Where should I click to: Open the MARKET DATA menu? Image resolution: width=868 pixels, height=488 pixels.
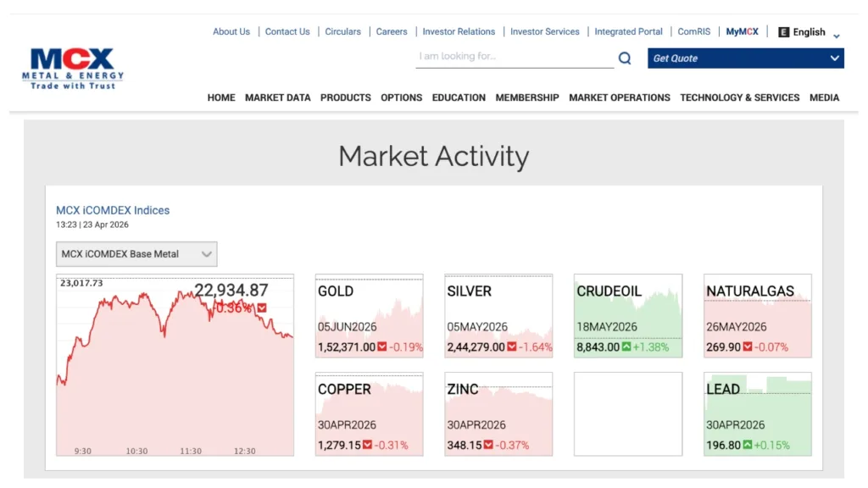point(278,98)
